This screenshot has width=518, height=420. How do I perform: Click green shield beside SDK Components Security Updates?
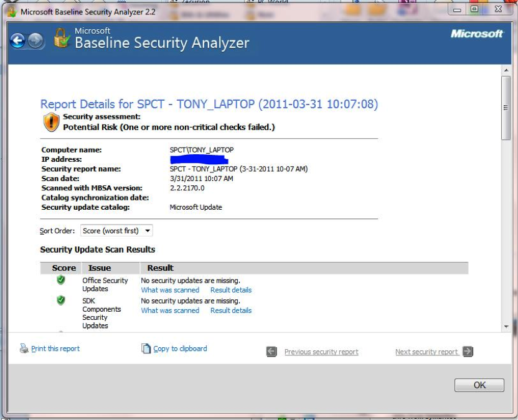tap(61, 301)
